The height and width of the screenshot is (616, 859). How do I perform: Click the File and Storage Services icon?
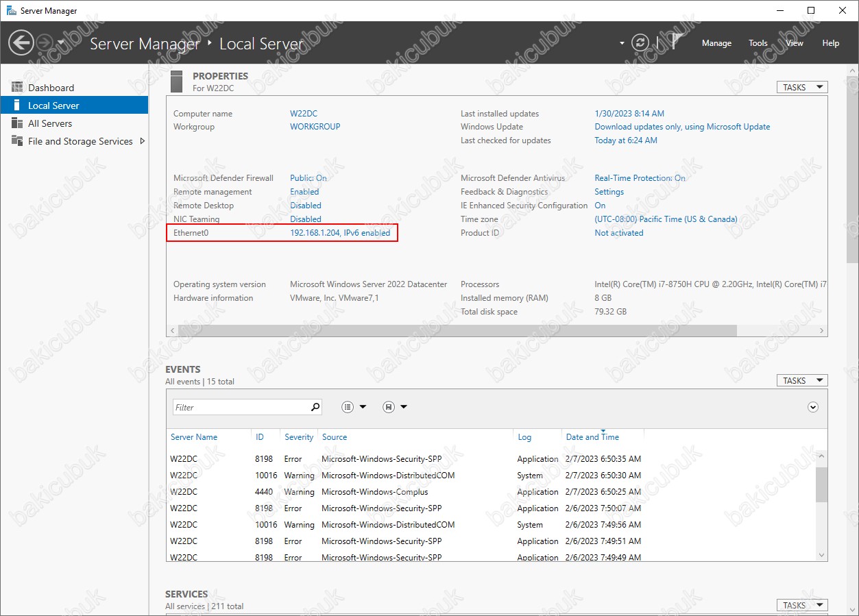[17, 141]
